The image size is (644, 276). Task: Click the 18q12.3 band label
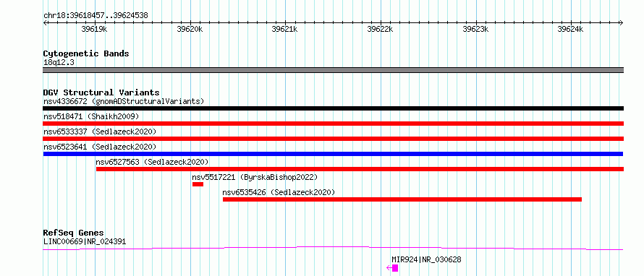[x=59, y=63]
